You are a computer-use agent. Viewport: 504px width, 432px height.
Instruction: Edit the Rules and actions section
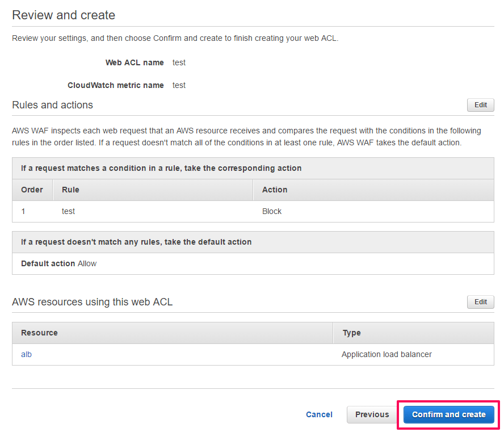480,105
